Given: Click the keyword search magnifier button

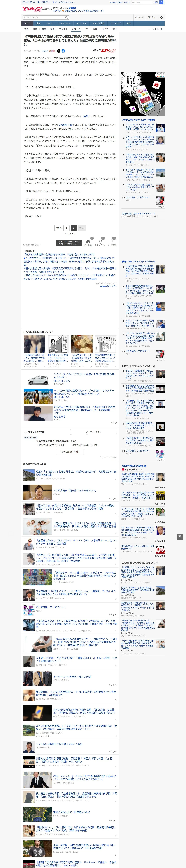Looking at the screenshot, I should (x=66, y=18).
